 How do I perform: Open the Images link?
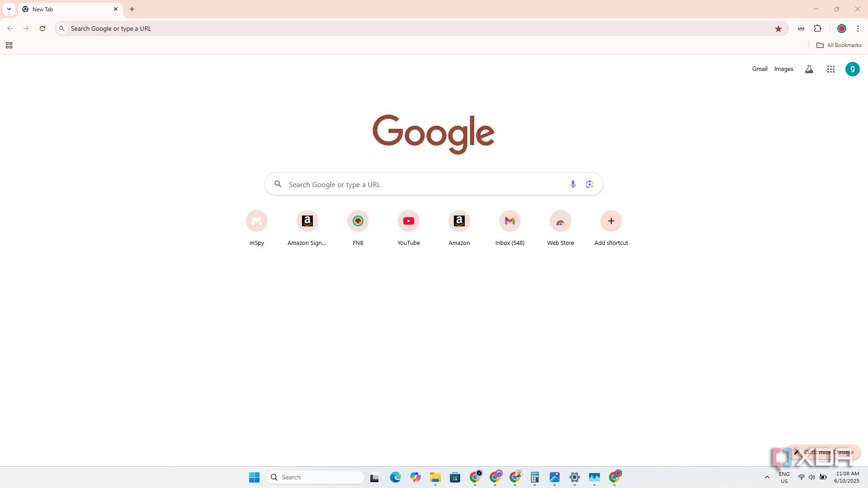pyautogui.click(x=784, y=69)
